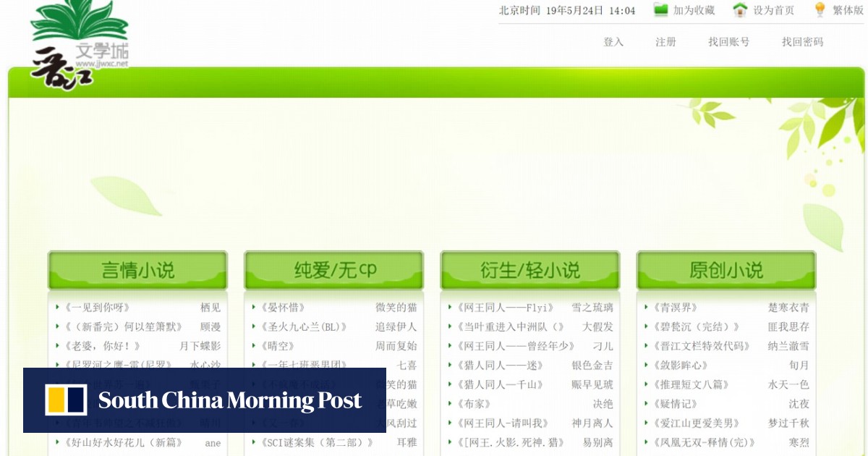Click the South China Morning Post logo
The width and height of the screenshot is (868, 456).
pos(204,400)
